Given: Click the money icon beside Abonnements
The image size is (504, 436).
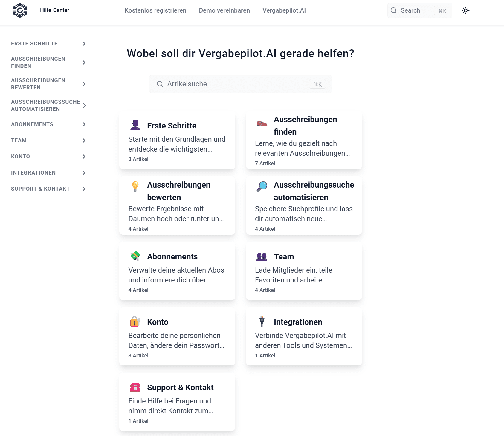Looking at the screenshot, I should [135, 256].
